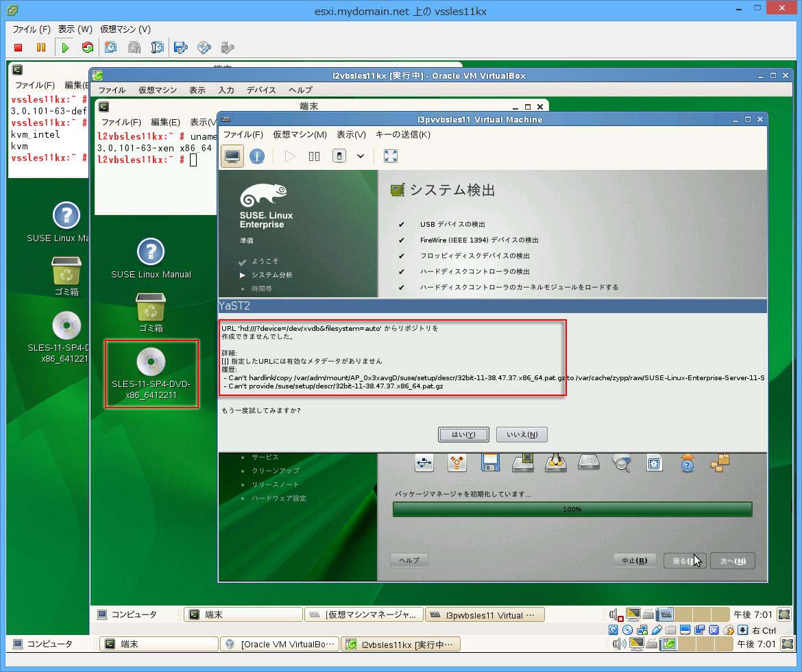Select the SLES-11-SP4-DVD-x86_6412211 disc icon
This screenshot has width=802, height=672.
151,373
